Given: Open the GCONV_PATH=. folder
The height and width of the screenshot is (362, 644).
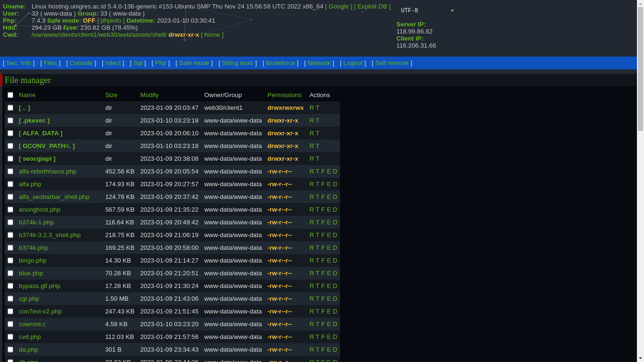Looking at the screenshot, I should pyautogui.click(x=47, y=146).
